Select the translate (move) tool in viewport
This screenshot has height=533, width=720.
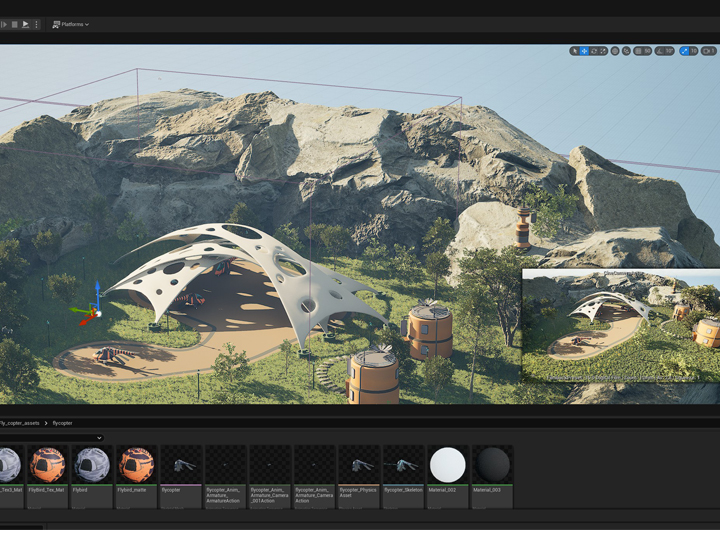584,51
